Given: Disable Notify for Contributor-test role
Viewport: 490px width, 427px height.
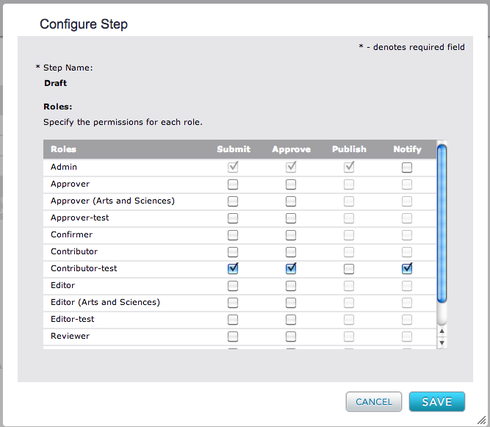Looking at the screenshot, I should [x=407, y=269].
